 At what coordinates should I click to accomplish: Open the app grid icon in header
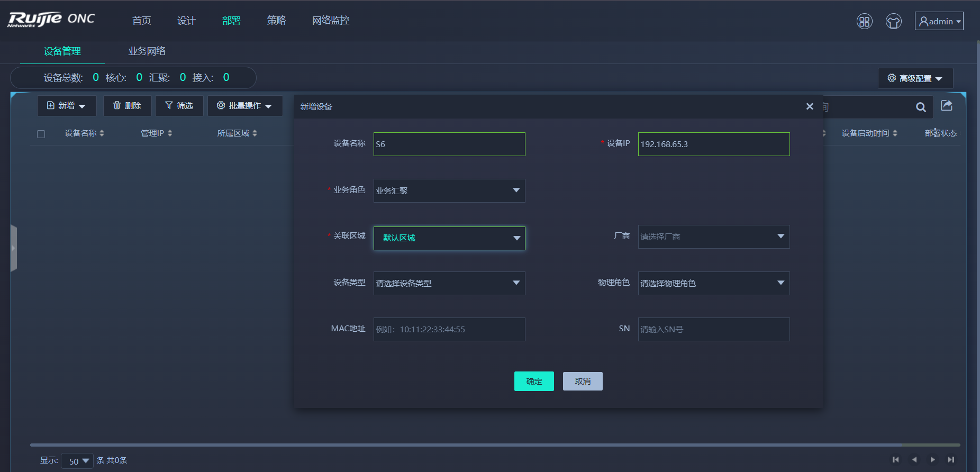pos(865,21)
